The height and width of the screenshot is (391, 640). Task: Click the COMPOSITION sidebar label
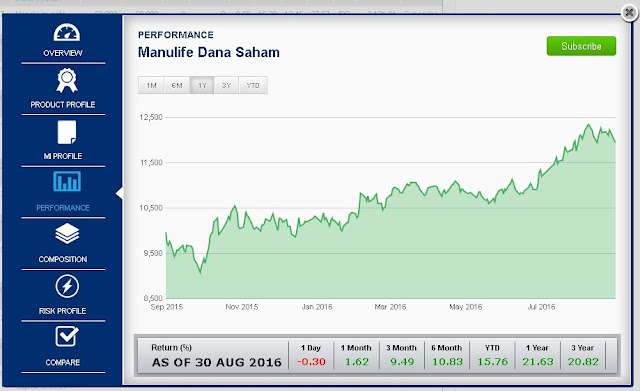[x=63, y=259]
